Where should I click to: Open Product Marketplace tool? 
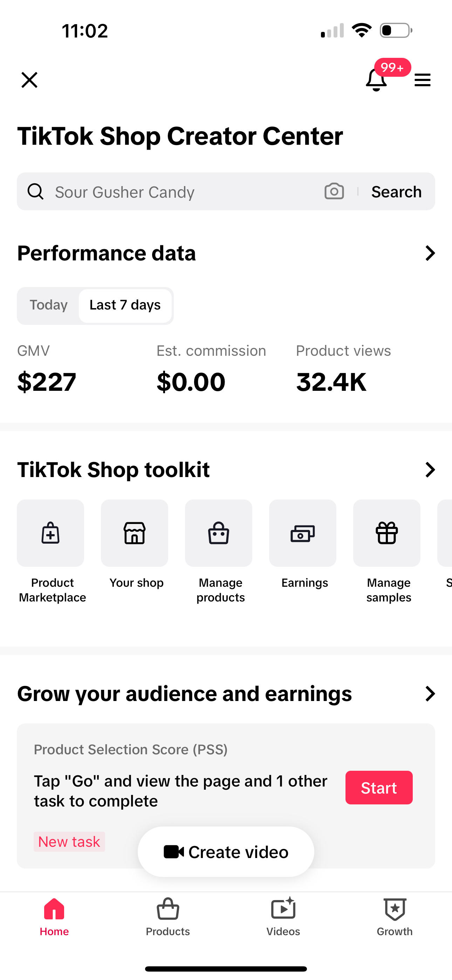click(x=50, y=533)
